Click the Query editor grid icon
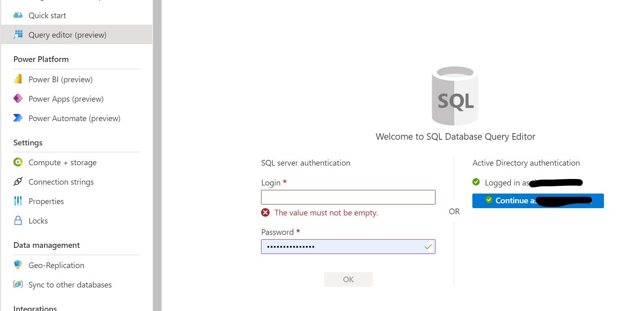 pos(18,34)
